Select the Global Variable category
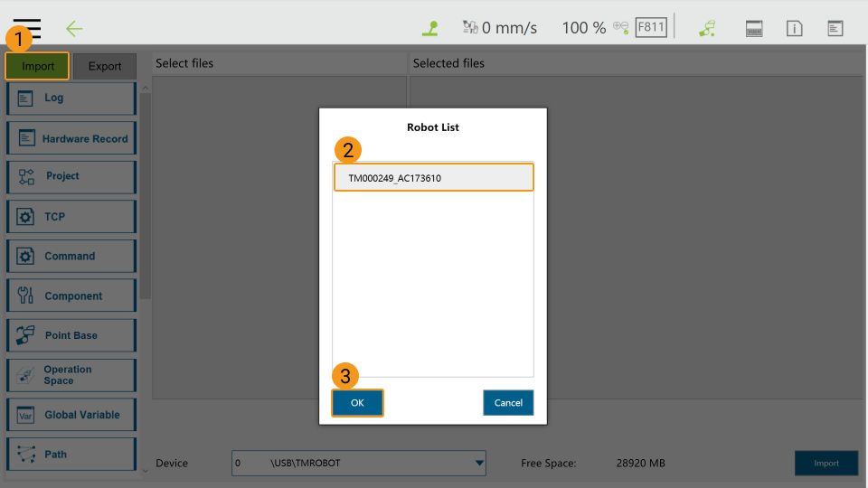 [x=71, y=415]
